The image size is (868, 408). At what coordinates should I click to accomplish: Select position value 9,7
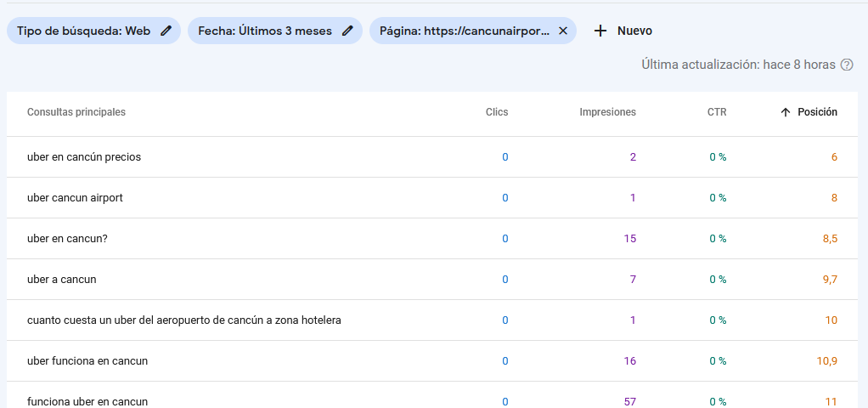(830, 280)
